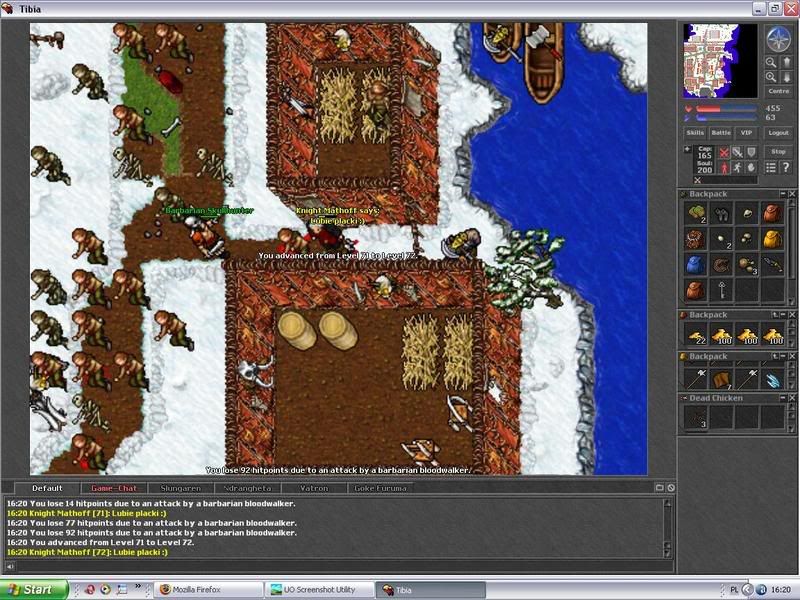The width and height of the screenshot is (800, 600).
Task: Select the blue ice crystal item
Action: coord(773,378)
